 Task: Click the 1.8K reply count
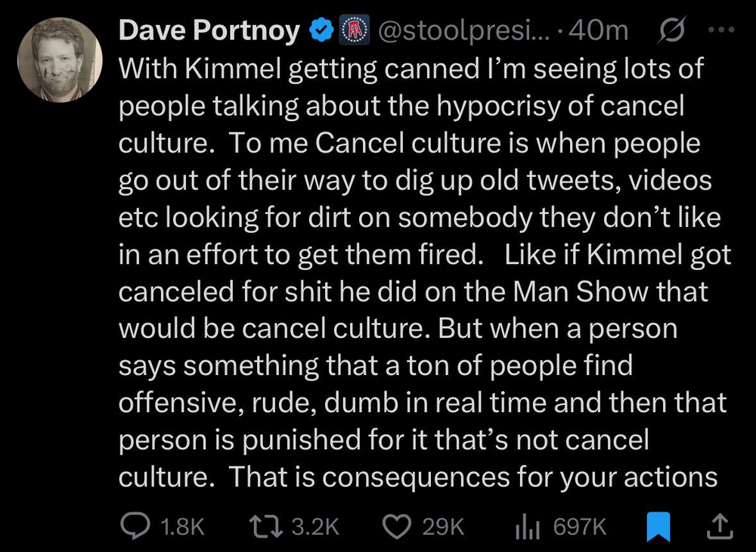[183, 526]
